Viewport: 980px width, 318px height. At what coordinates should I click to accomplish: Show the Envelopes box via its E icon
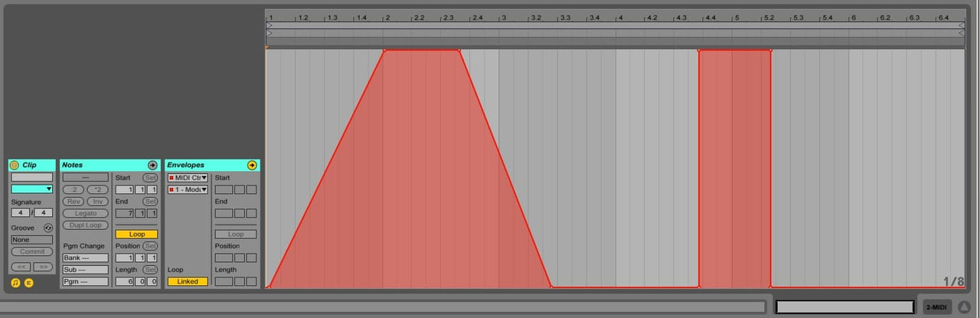coord(29,283)
